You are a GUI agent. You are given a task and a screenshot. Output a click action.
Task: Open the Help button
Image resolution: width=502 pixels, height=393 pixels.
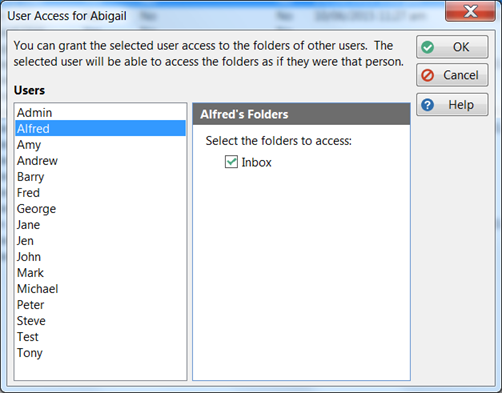452,105
